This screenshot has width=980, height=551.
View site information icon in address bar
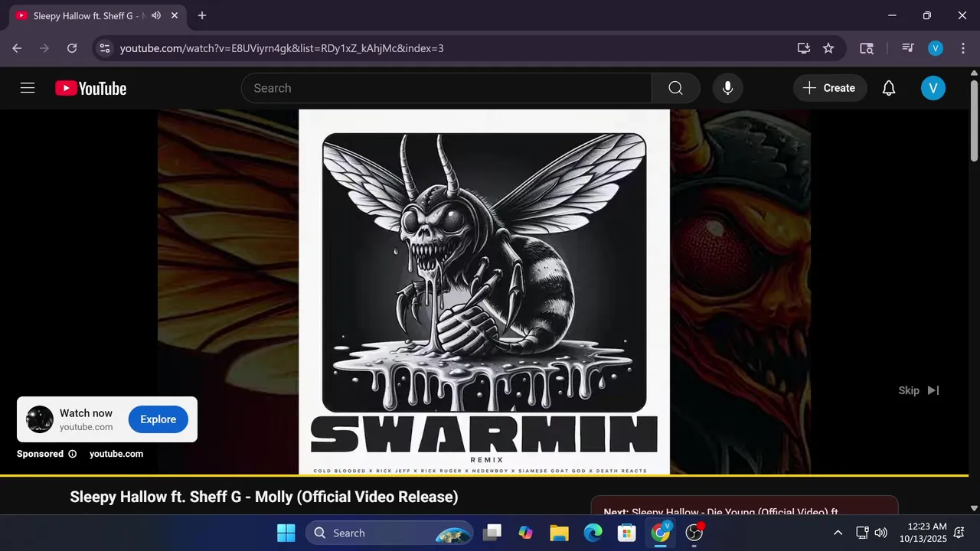point(106,48)
